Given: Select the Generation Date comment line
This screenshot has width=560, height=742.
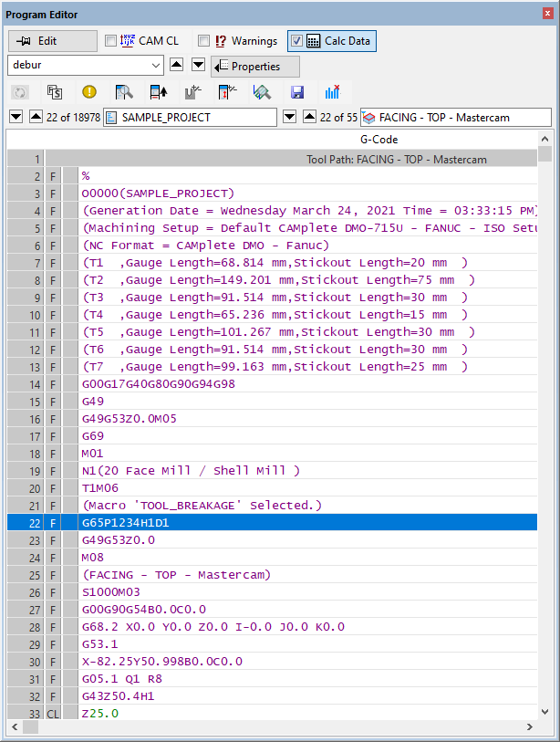Looking at the screenshot, I should tap(272, 211).
